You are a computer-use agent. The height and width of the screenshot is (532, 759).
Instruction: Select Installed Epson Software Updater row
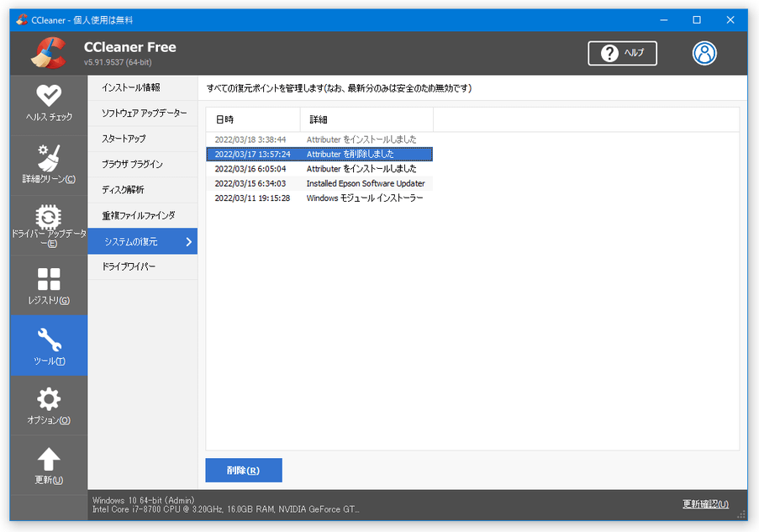click(319, 183)
